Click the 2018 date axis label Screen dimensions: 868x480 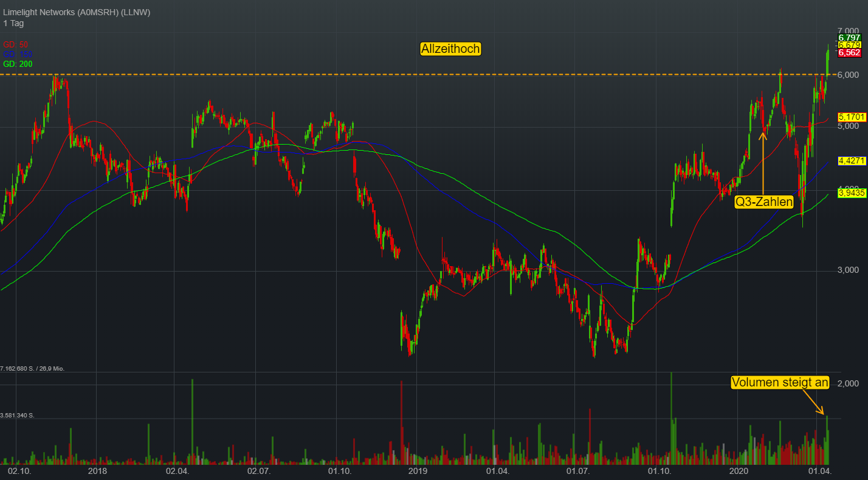tap(97, 471)
